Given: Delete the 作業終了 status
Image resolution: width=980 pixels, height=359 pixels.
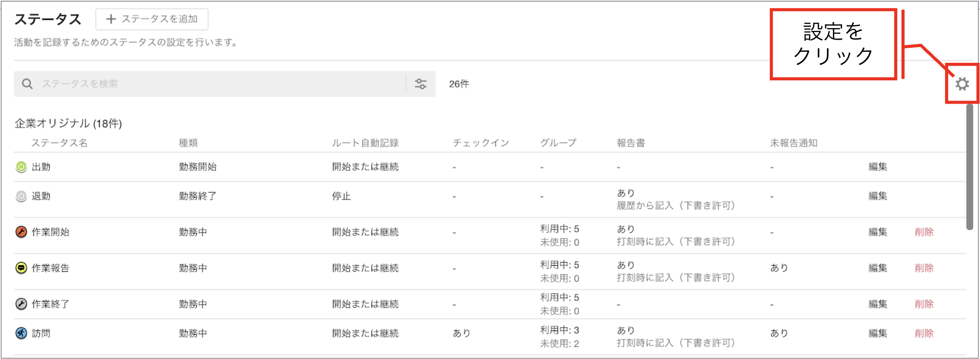Looking at the screenshot, I should (924, 304).
